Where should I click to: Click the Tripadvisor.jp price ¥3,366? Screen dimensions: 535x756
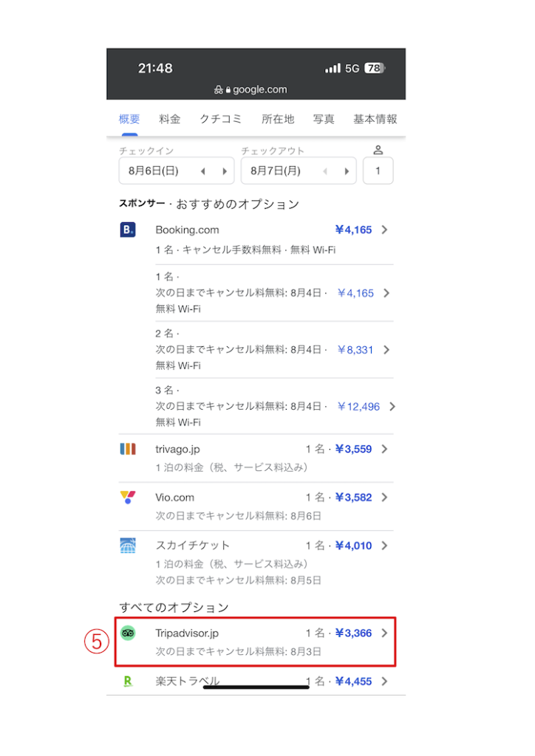click(x=354, y=633)
